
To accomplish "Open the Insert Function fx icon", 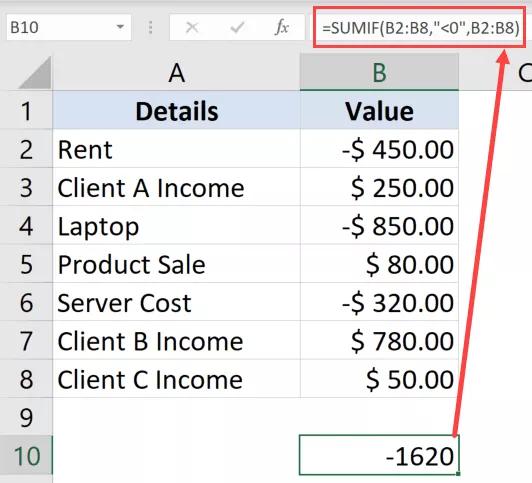I will 282,27.
